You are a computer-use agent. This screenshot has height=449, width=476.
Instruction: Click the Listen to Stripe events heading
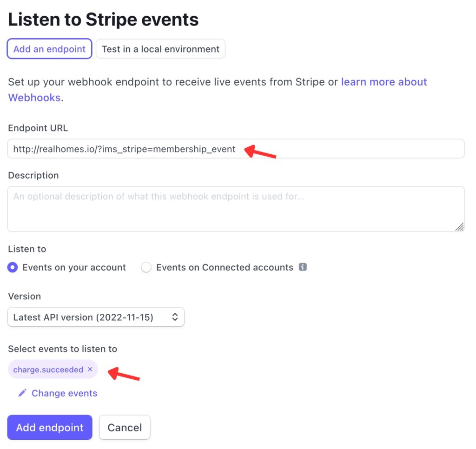tap(103, 20)
